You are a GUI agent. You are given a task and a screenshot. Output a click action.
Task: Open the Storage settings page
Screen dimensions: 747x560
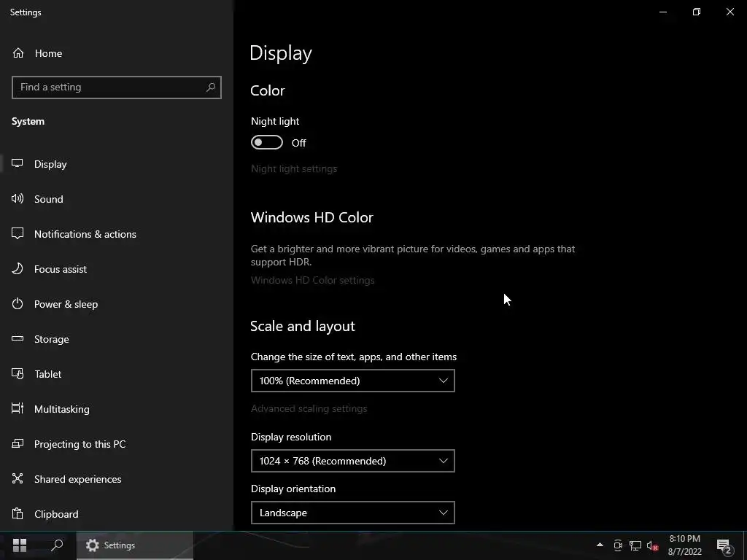(52, 339)
